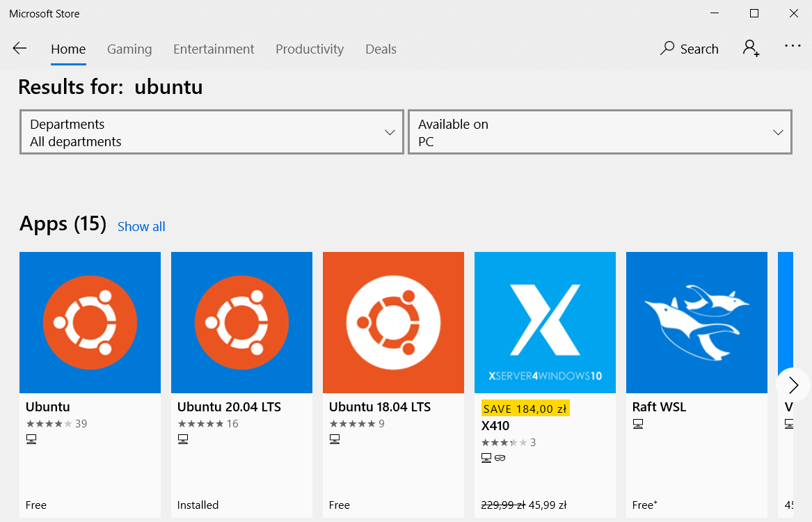
Task: Click the Ubuntu 18.04 LTS title
Action: [380, 407]
